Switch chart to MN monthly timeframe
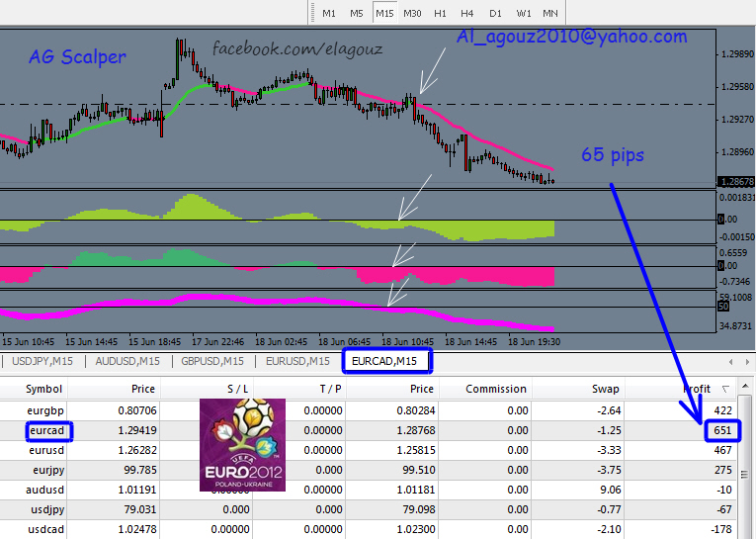This screenshot has height=539, width=756. [550, 13]
